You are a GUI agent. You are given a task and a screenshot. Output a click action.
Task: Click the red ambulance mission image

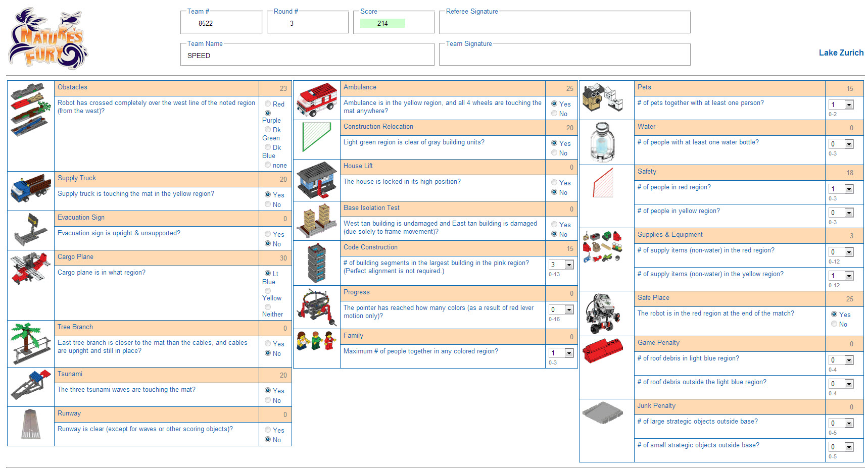[316, 99]
